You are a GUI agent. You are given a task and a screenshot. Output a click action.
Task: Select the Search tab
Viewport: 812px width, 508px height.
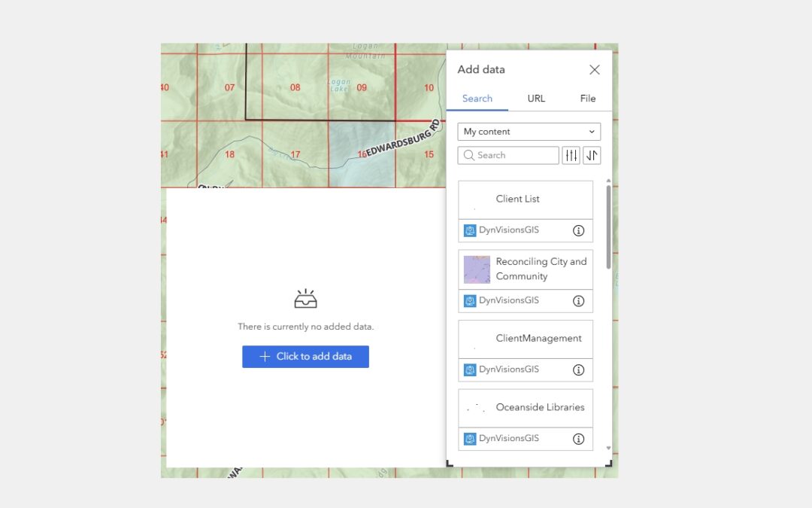(x=477, y=99)
